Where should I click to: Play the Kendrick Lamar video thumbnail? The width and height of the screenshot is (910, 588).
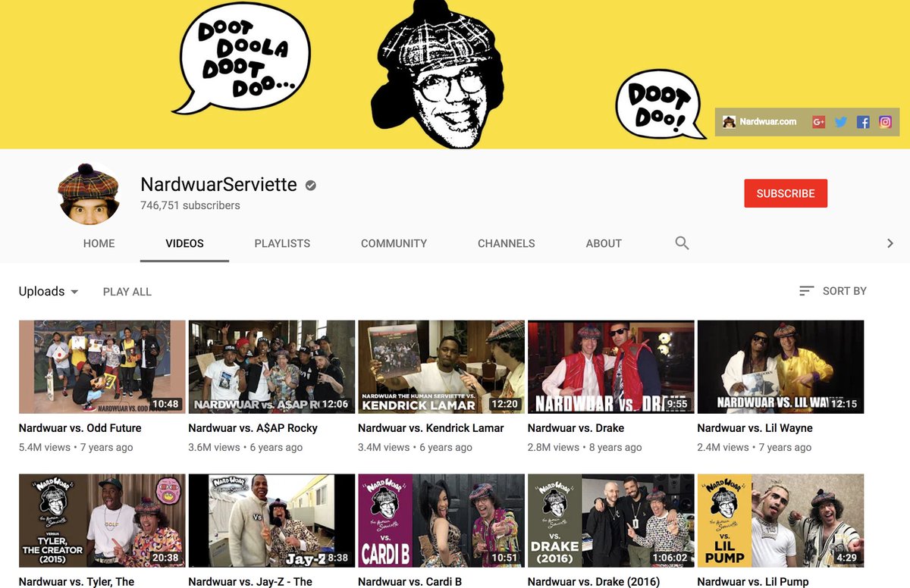coord(441,367)
